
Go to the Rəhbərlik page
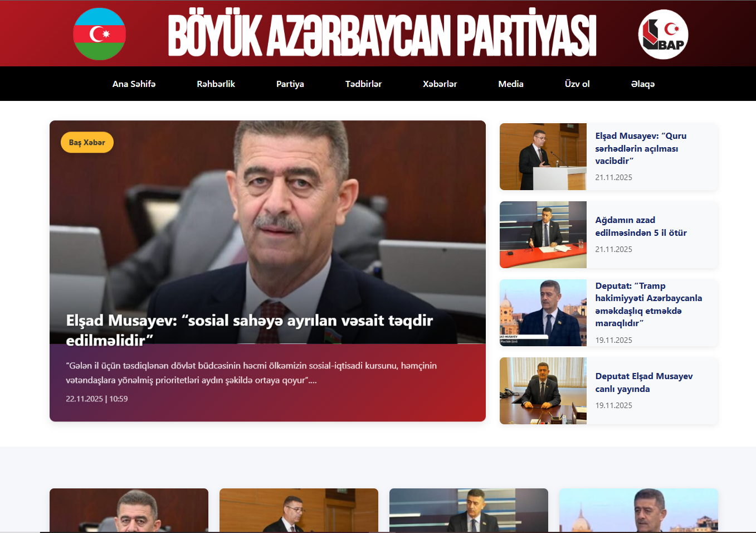[x=216, y=84]
